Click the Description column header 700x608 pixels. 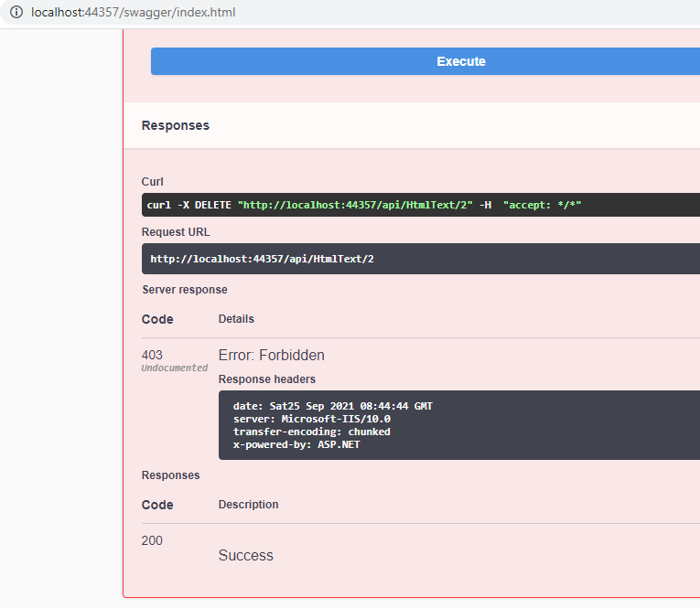(x=248, y=505)
